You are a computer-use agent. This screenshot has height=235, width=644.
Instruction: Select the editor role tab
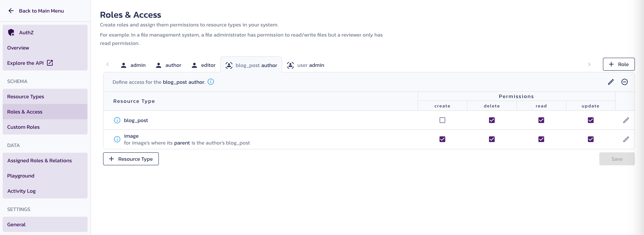[203, 65]
